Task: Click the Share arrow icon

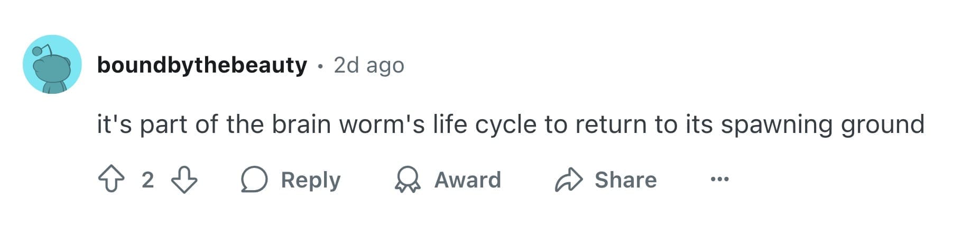Action: [x=568, y=180]
